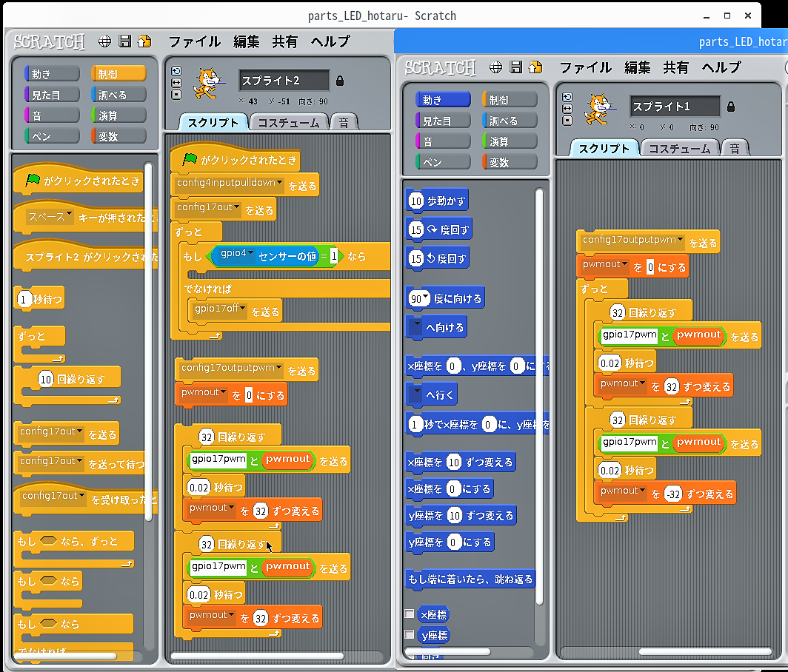Image resolution: width=788 pixels, height=672 pixels.
Task: Click the 1 value in palette's 秒待つ block
Action: tap(23, 299)
